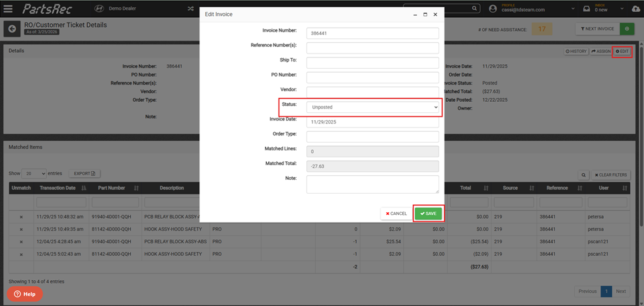Click the PO Number field in dialog
The width and height of the screenshot is (644, 306).
[x=373, y=77]
